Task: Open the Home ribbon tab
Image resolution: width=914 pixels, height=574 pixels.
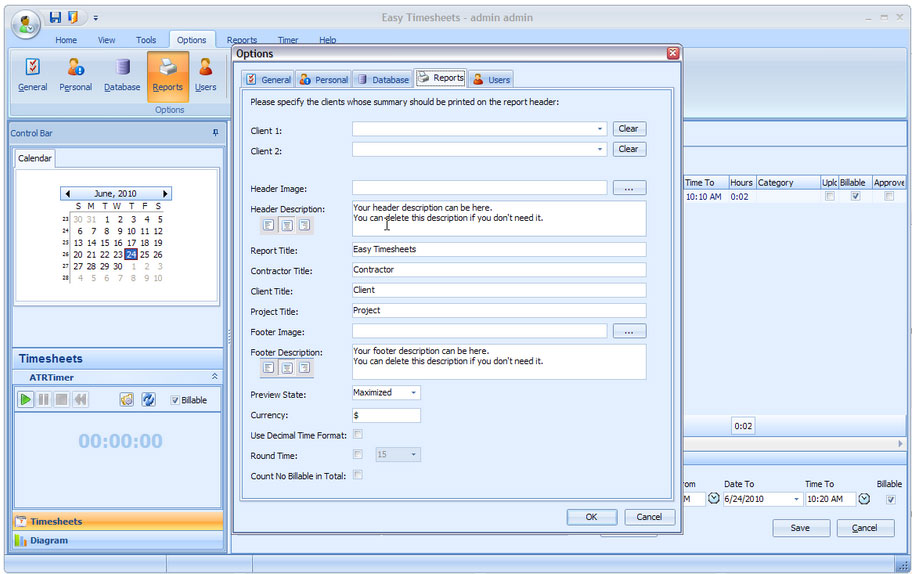Action: coord(66,40)
